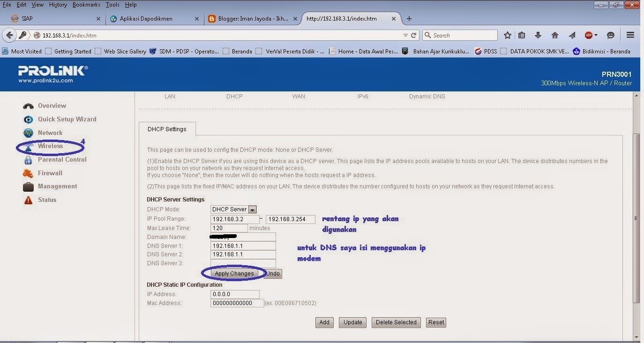
Task: Click the Quick Setup Wizard icon
Action: pos(28,119)
